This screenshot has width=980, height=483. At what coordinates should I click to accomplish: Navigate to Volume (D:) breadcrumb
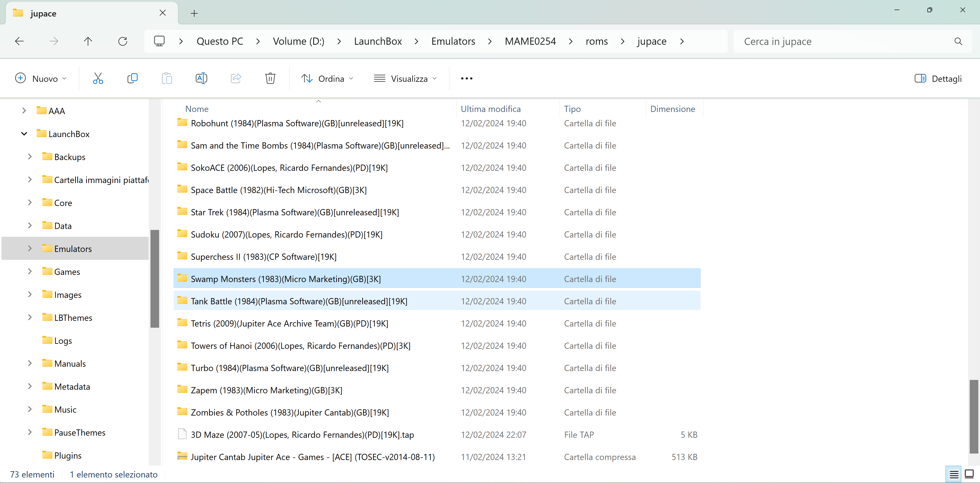[x=298, y=41]
